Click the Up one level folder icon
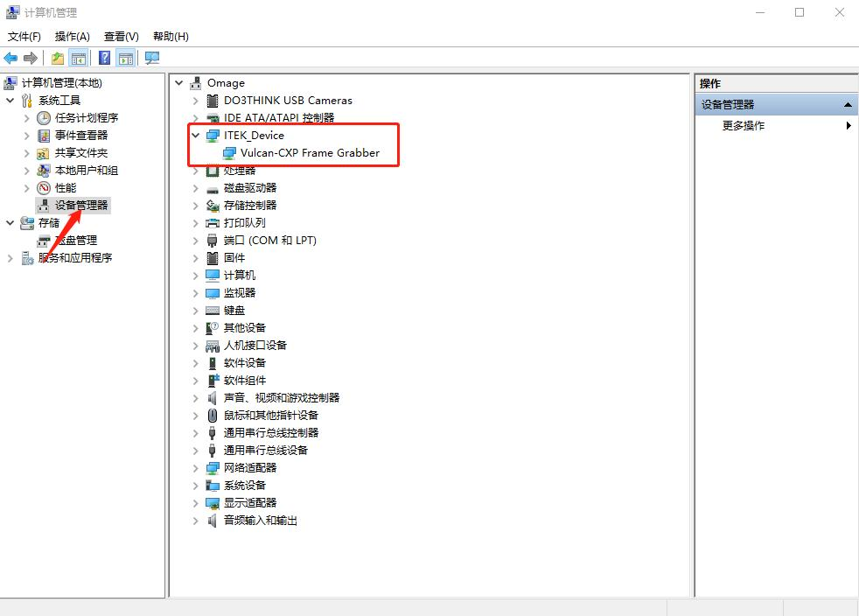The image size is (859, 616). click(x=58, y=58)
